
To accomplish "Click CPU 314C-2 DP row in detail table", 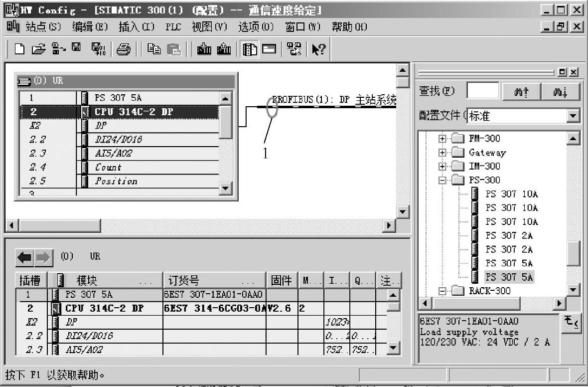I will 201,309.
